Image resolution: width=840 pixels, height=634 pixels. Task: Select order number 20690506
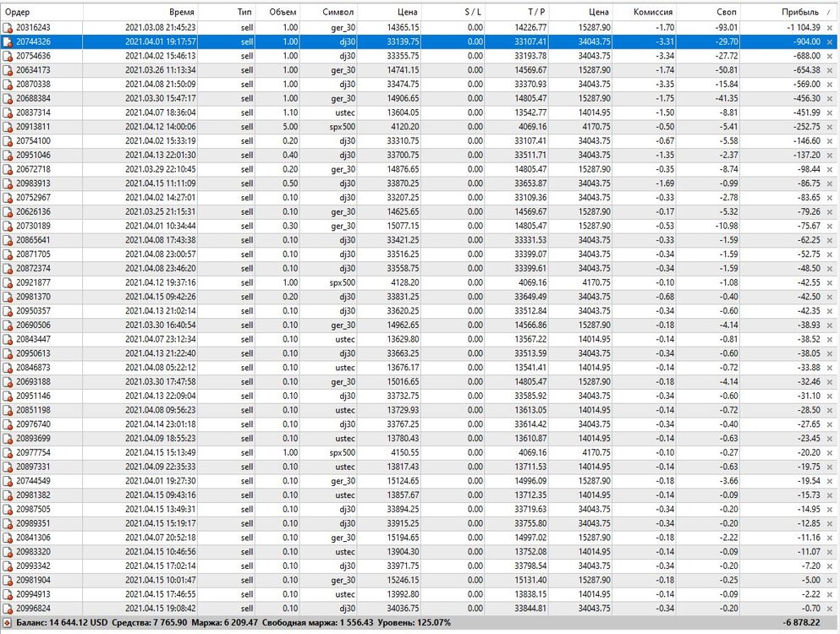point(33,325)
